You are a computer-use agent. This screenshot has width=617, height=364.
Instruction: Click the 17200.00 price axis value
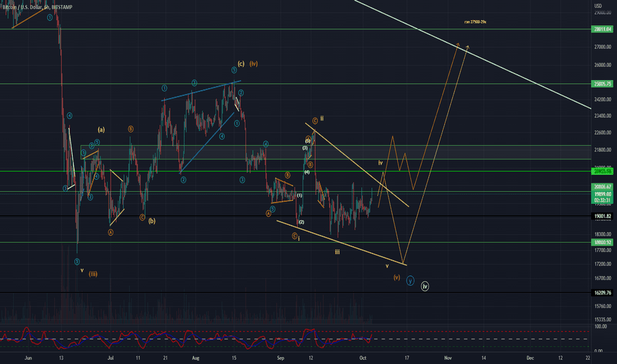(x=602, y=263)
